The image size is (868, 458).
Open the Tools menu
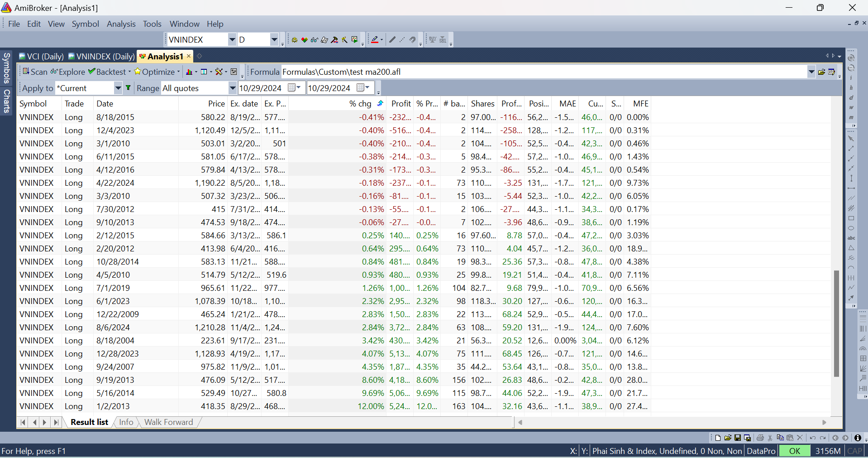pyautogui.click(x=152, y=24)
